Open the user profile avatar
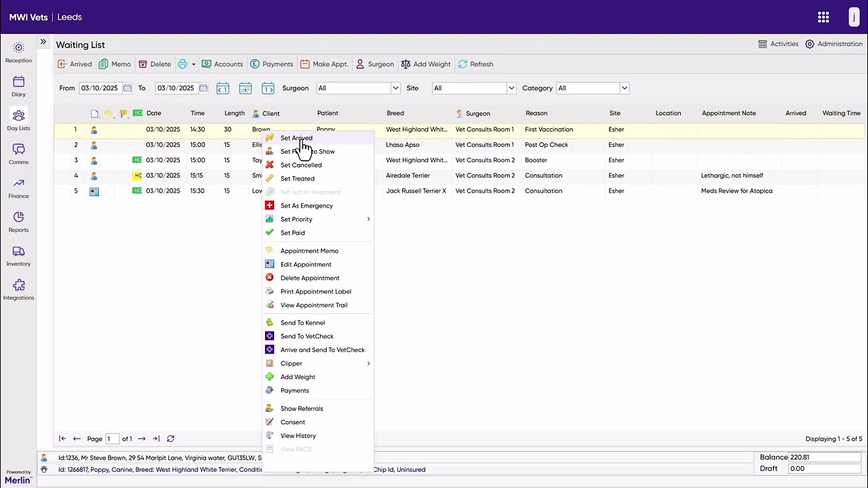The height and width of the screenshot is (488, 868). pyautogui.click(x=854, y=17)
